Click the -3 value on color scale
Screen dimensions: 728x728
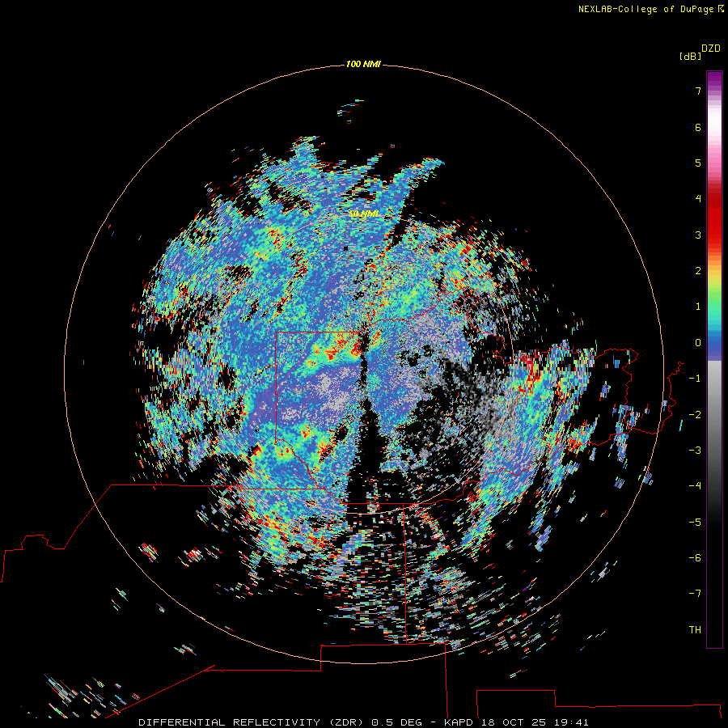695,451
